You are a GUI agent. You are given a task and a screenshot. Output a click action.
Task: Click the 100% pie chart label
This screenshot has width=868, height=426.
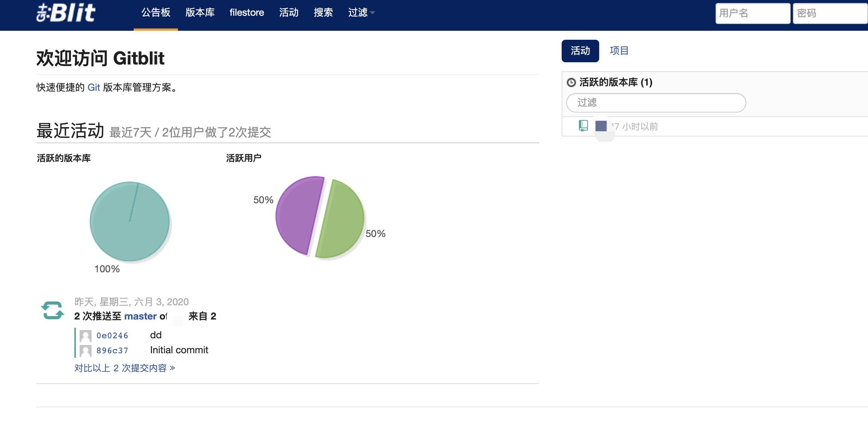(x=107, y=269)
